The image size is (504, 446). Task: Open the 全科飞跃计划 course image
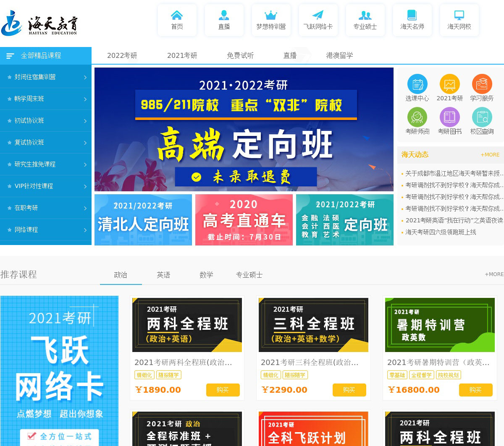coord(313,429)
